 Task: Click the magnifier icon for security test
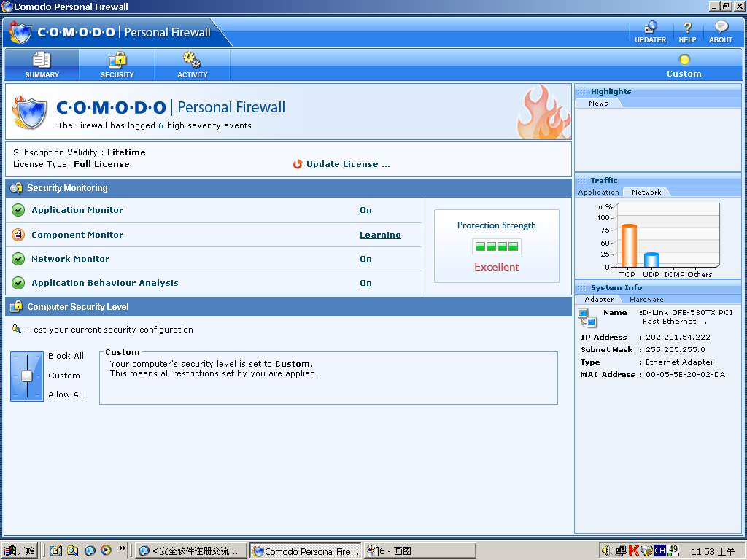coord(17,330)
